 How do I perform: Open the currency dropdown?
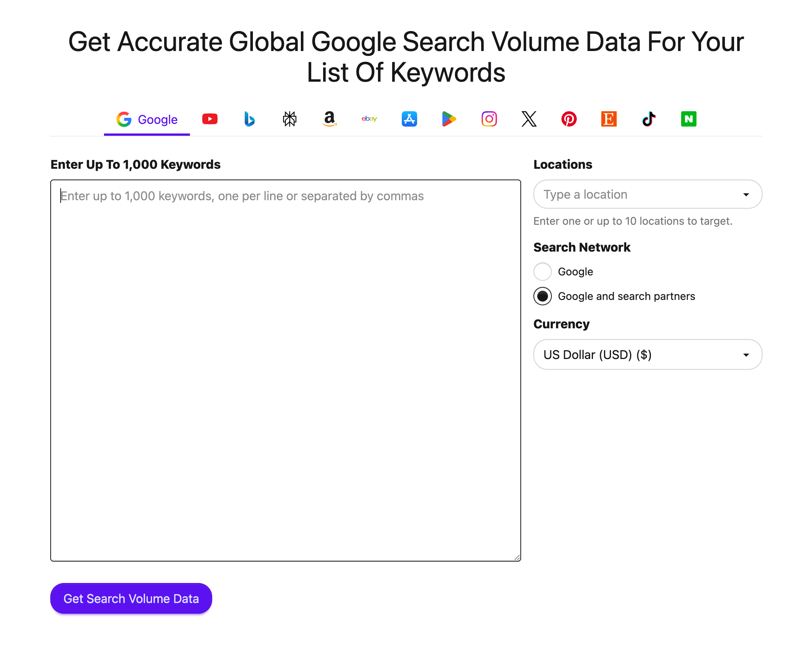pos(647,354)
